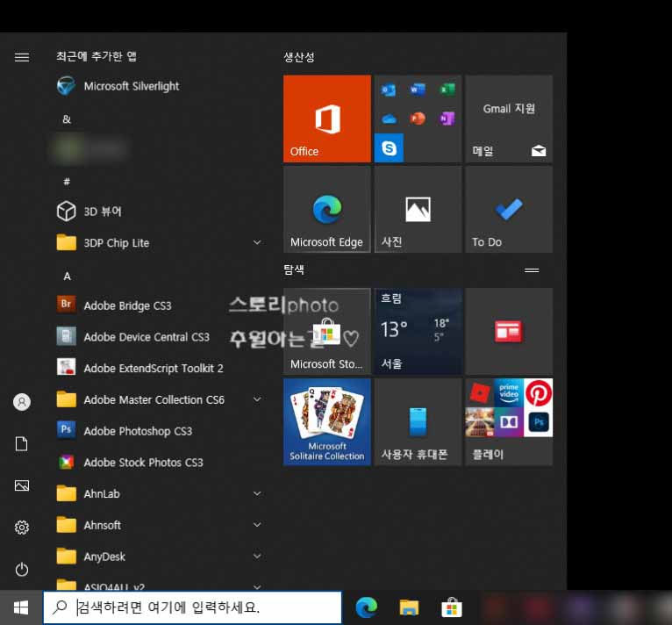This screenshot has height=625, width=672.
Task: Expand the Adobe Master Collection CS6 folder
Action: (x=257, y=399)
